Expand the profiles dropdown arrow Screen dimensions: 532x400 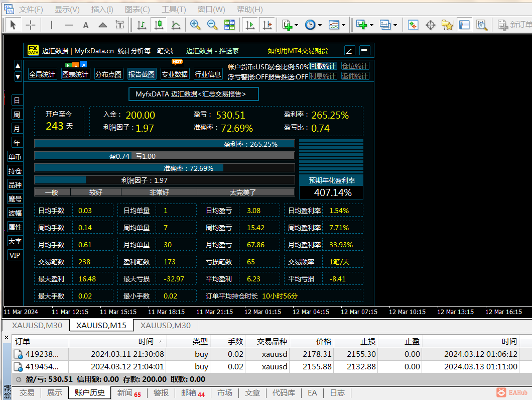click(x=395, y=25)
